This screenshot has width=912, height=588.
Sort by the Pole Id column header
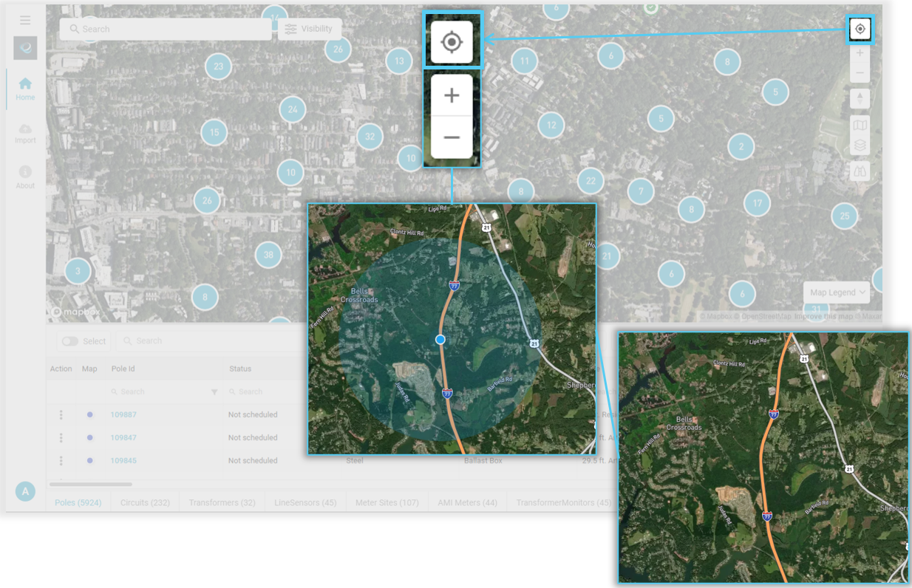pos(123,369)
